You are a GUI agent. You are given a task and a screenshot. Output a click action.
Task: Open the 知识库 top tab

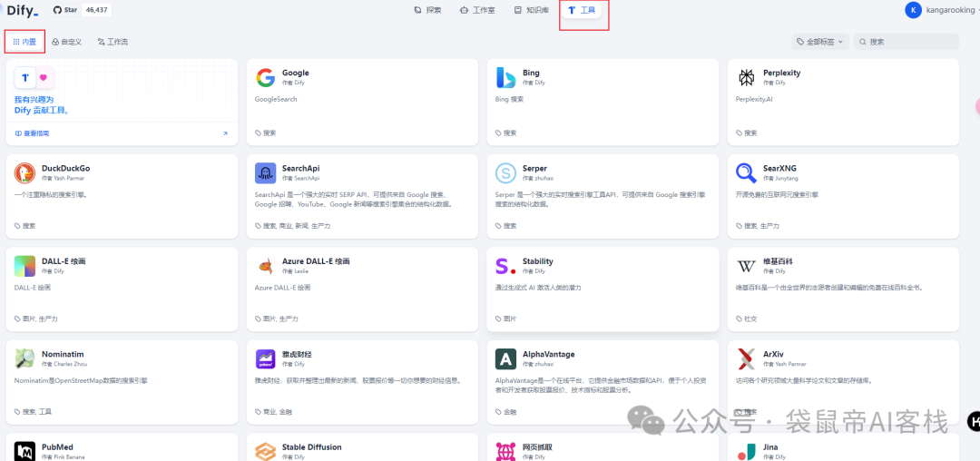[x=531, y=11]
